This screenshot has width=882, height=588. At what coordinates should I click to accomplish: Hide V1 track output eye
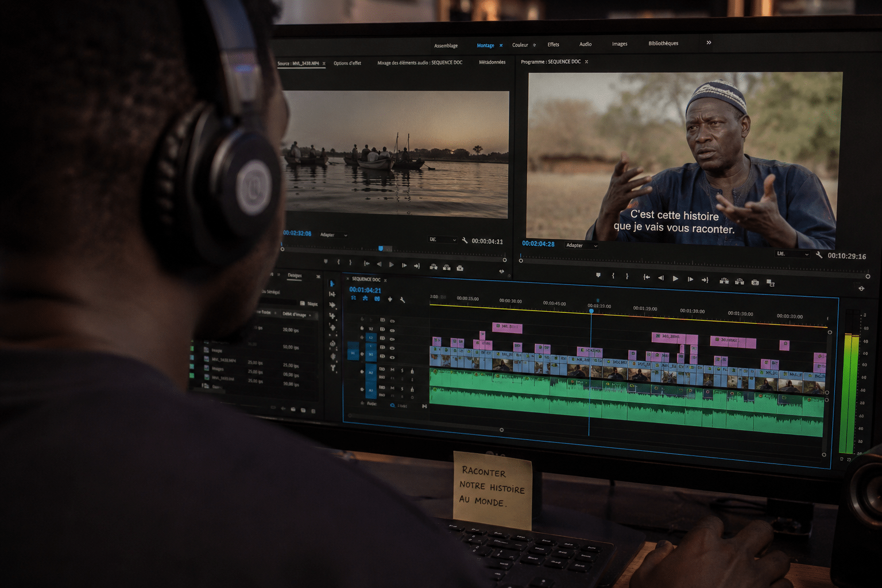point(392,357)
